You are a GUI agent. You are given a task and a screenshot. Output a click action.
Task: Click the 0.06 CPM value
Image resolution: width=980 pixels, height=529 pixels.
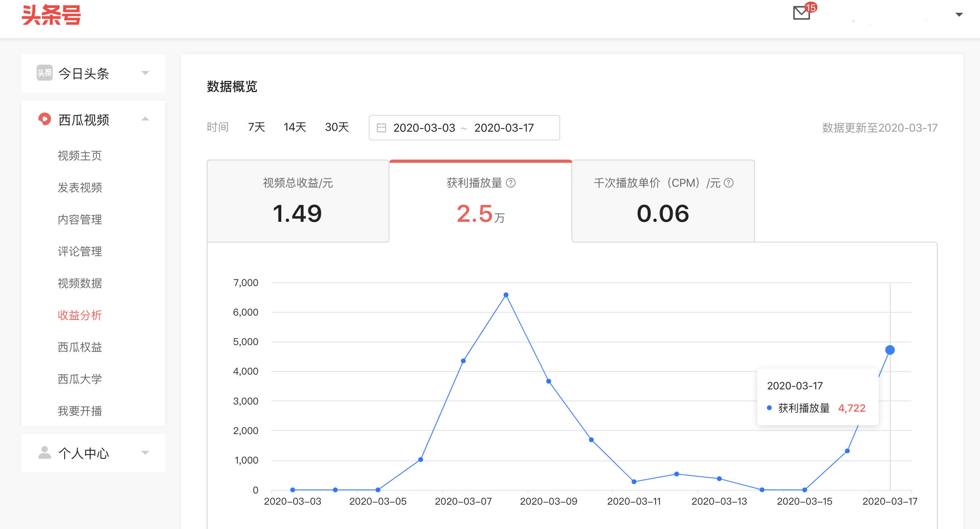coord(663,213)
